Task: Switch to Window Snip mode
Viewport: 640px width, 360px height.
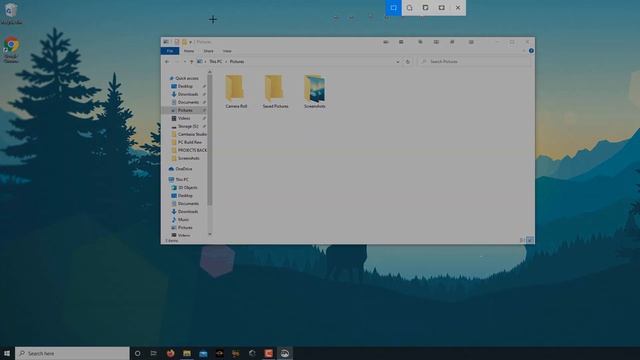Action: [x=425, y=8]
